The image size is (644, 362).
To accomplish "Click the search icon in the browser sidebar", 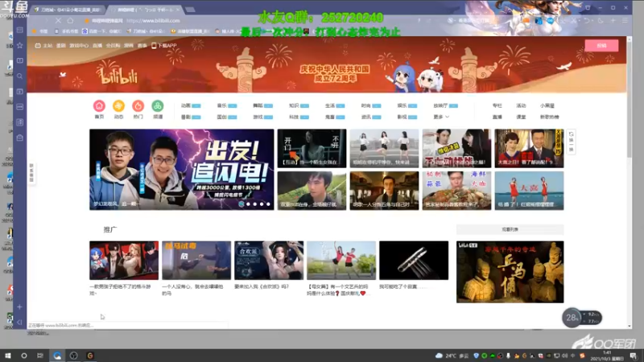I will click(19, 76).
